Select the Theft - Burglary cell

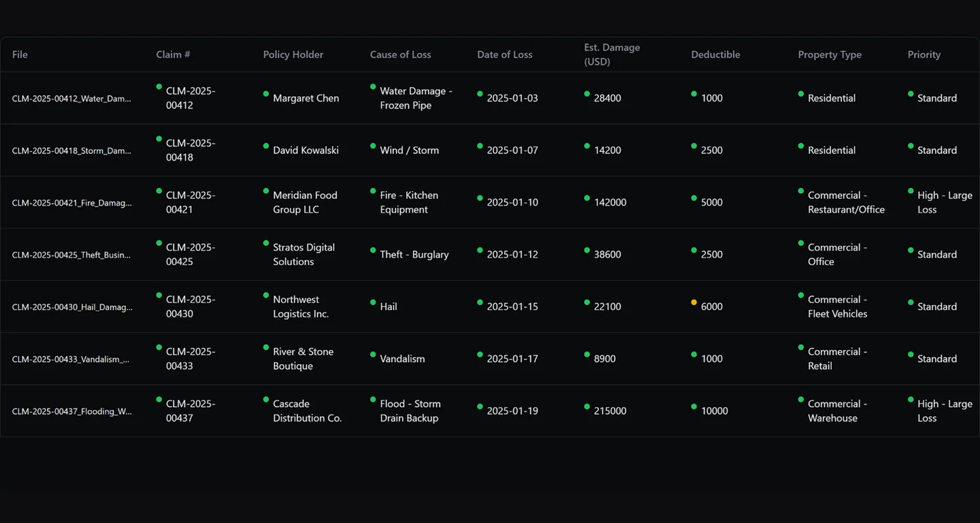tap(414, 254)
